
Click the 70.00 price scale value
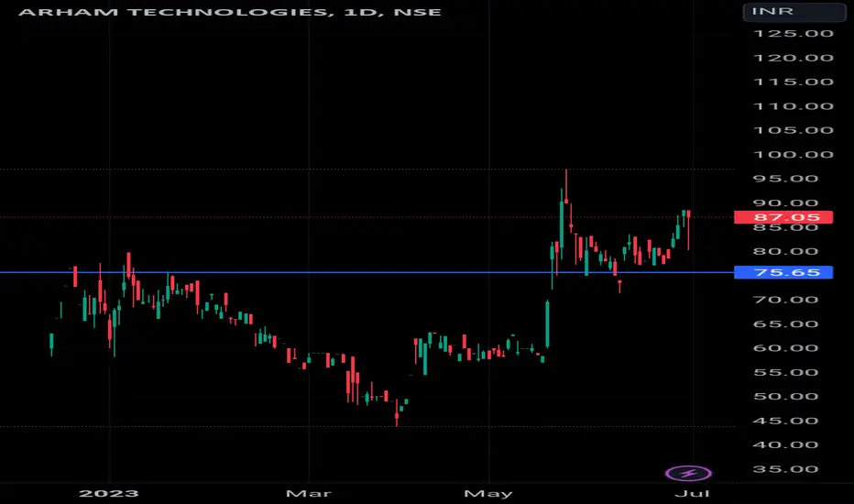(x=785, y=300)
